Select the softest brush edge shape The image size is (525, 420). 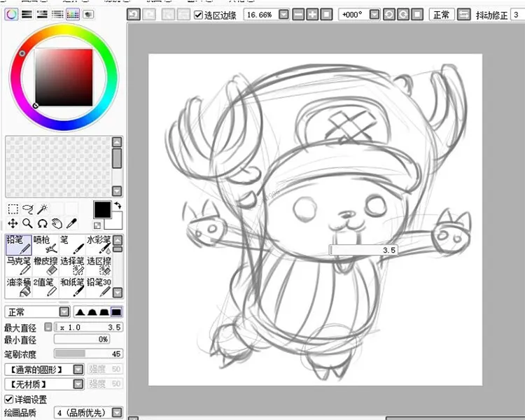tap(79, 312)
